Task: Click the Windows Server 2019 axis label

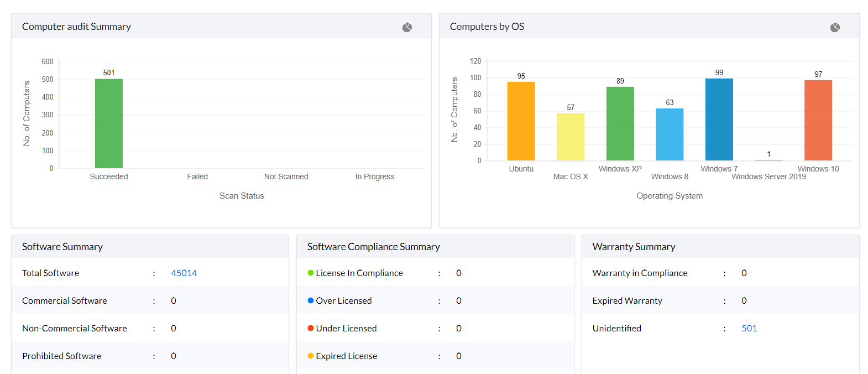Action: [768, 176]
